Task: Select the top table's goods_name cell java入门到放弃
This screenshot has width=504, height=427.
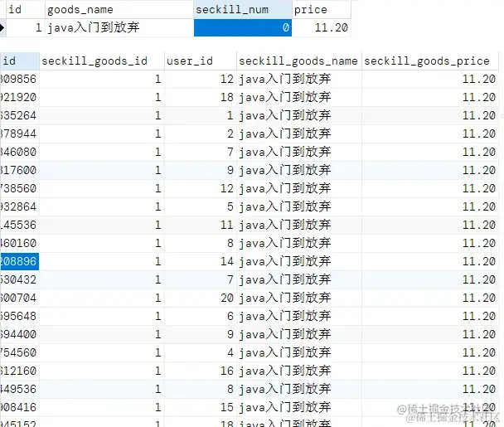Action: click(x=119, y=27)
